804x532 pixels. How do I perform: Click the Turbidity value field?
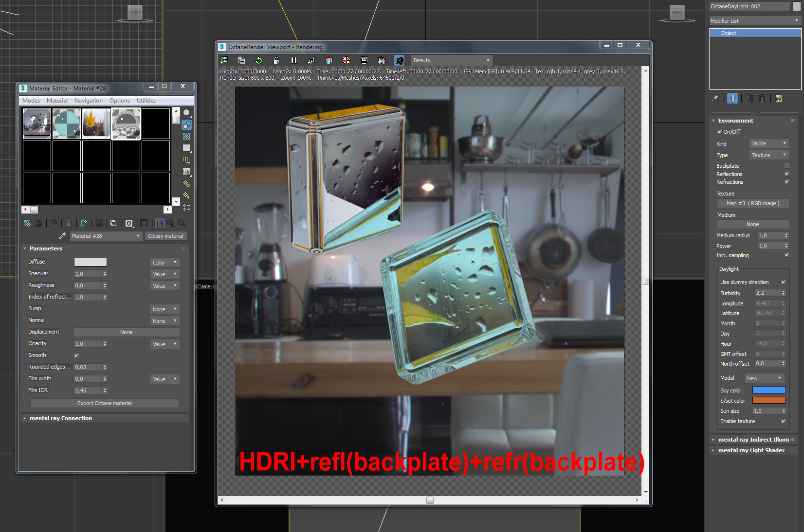[x=767, y=293]
